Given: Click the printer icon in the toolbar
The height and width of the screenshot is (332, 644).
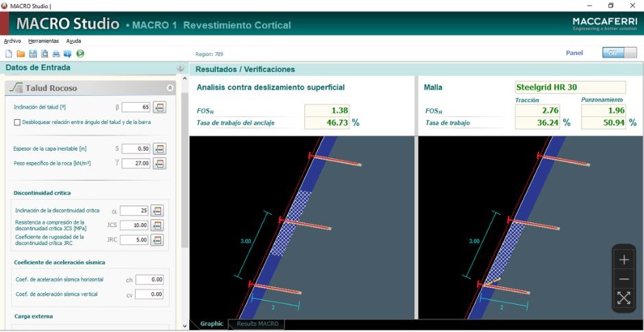Looking at the screenshot, I should (x=56, y=53).
